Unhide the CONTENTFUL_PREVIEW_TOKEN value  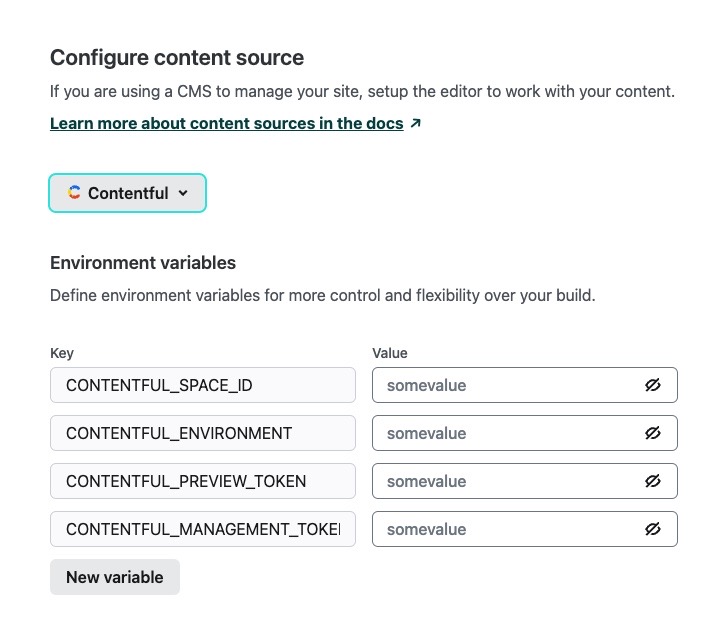[653, 481]
